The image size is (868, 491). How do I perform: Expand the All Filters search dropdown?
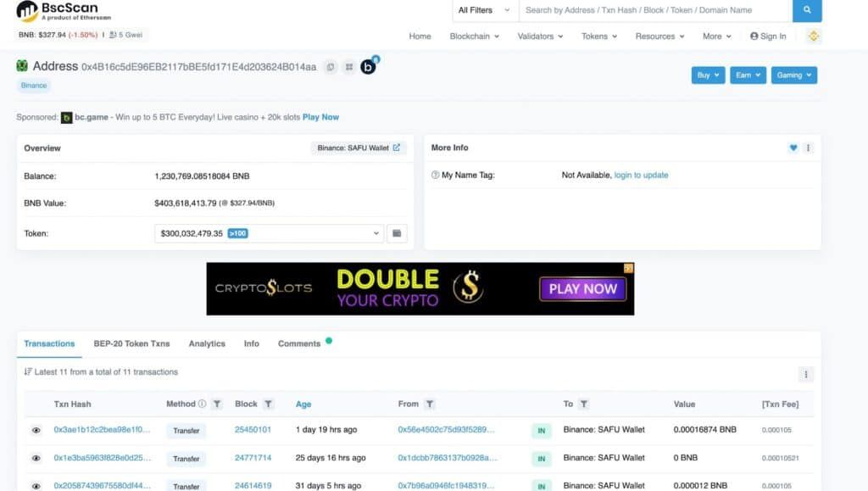click(484, 10)
